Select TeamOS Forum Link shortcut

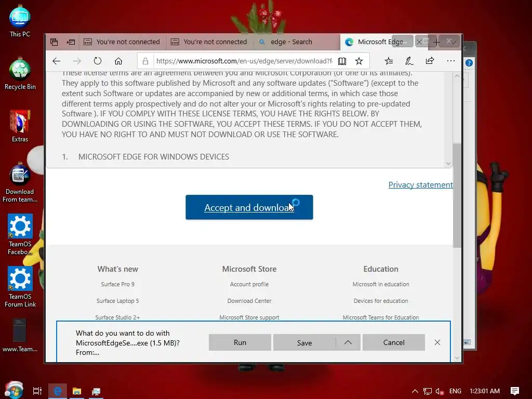tap(20, 287)
